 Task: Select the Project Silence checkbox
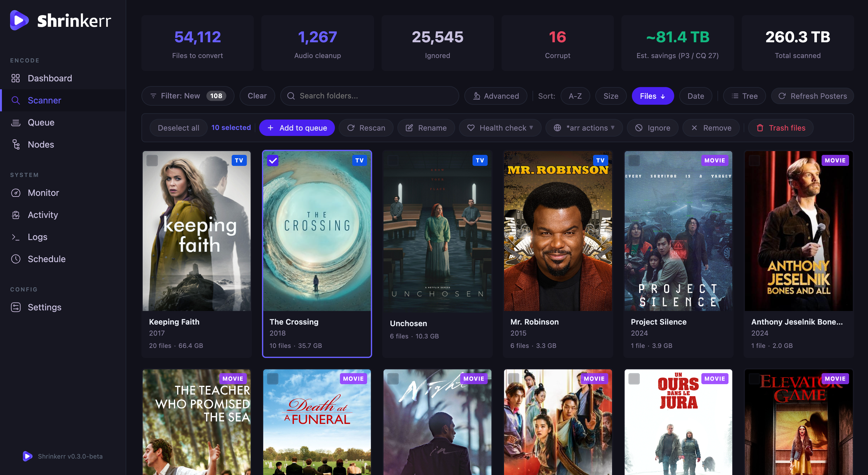[634, 161]
